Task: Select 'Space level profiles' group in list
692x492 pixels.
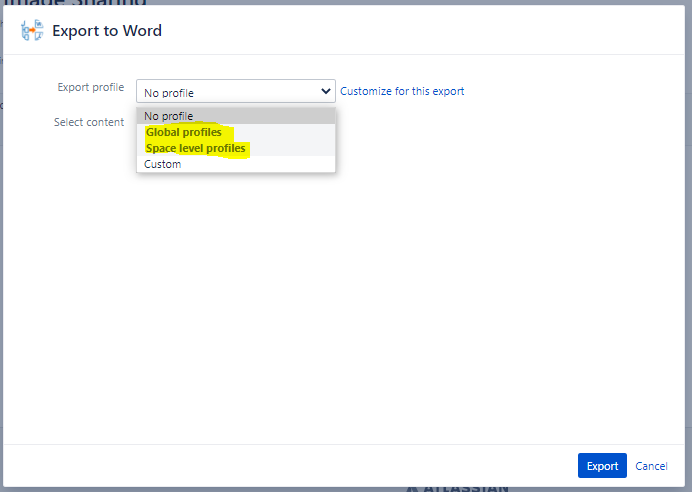Action: point(236,148)
